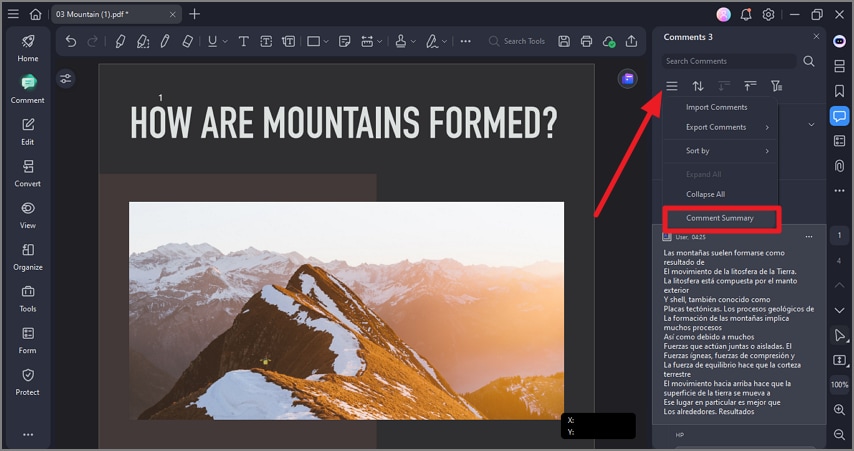854x451 pixels.
Task: Select the signature tool
Action: [432, 41]
